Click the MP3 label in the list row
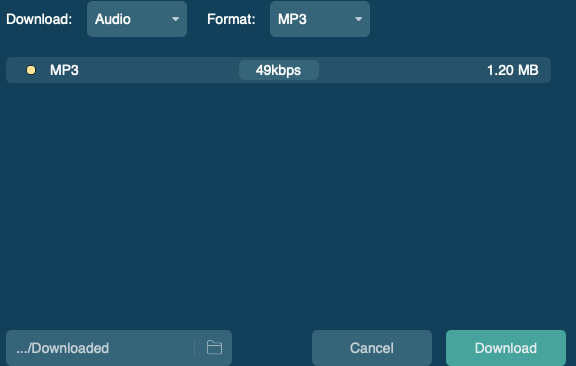Viewport: 576px width, 366px height. (64, 70)
